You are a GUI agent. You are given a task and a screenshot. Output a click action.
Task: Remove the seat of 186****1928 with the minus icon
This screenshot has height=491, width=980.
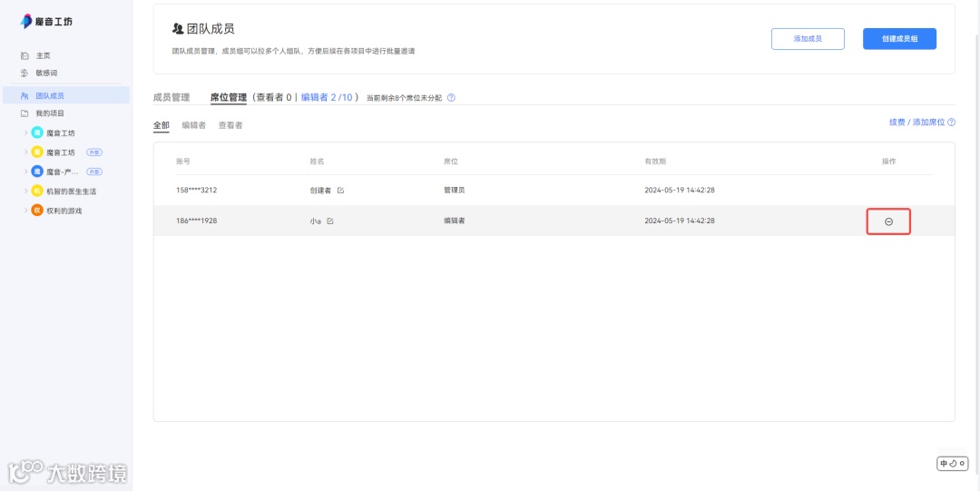[x=888, y=221]
